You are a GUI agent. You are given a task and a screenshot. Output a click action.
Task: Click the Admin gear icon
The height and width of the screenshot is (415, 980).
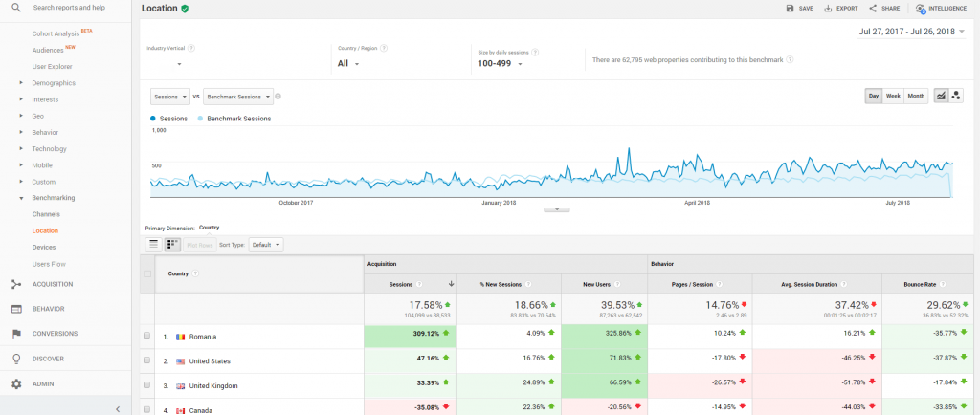coord(16,383)
